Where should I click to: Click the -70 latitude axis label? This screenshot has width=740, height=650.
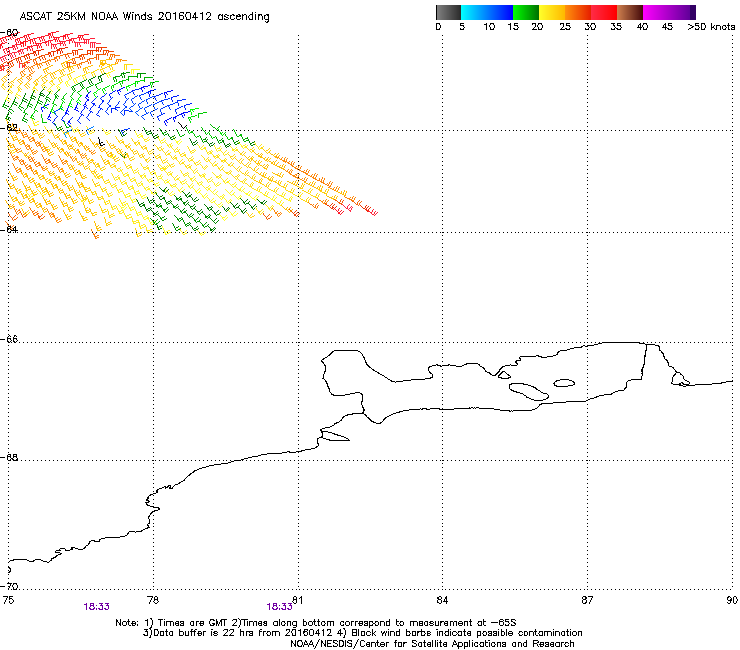click(9, 587)
